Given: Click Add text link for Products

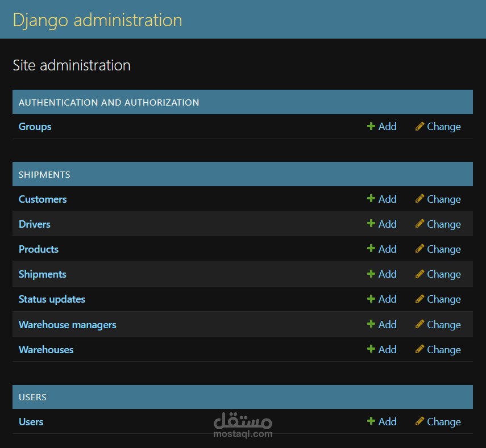Looking at the screenshot, I should (388, 249).
